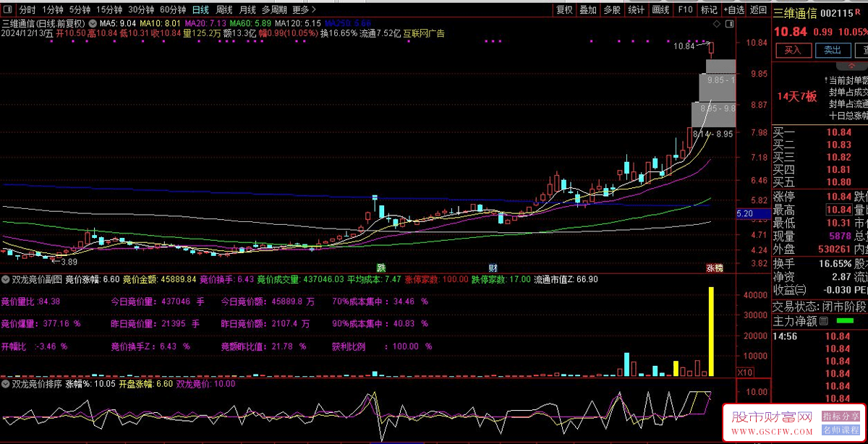Select the 1分钟 period tab
The height and width of the screenshot is (444, 868).
(53, 10)
